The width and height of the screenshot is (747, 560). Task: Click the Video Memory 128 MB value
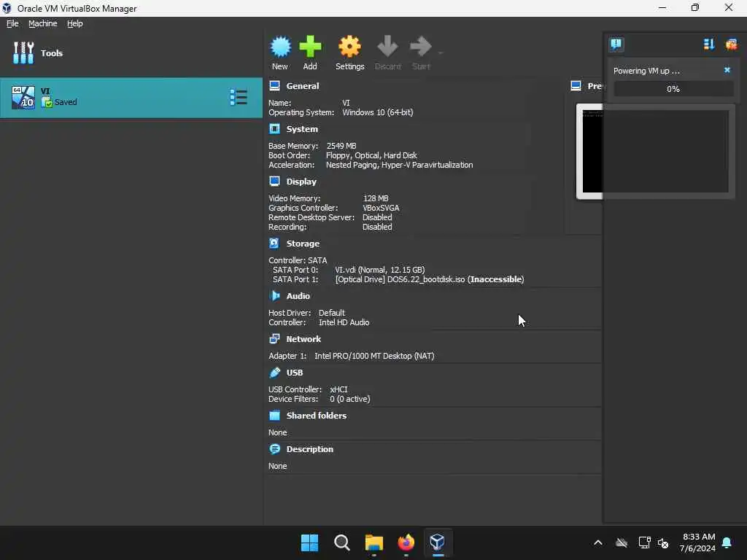(376, 198)
